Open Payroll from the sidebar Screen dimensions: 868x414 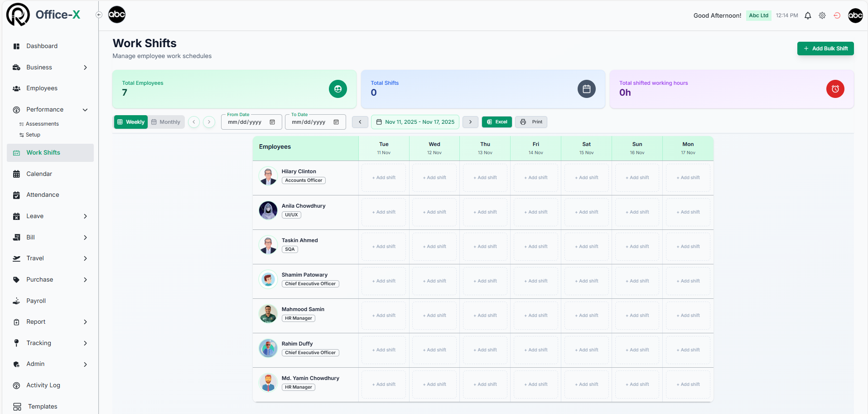tap(36, 301)
